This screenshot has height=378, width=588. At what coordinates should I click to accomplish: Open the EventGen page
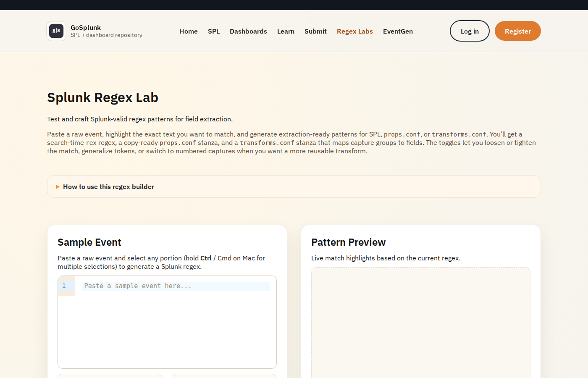(398, 31)
